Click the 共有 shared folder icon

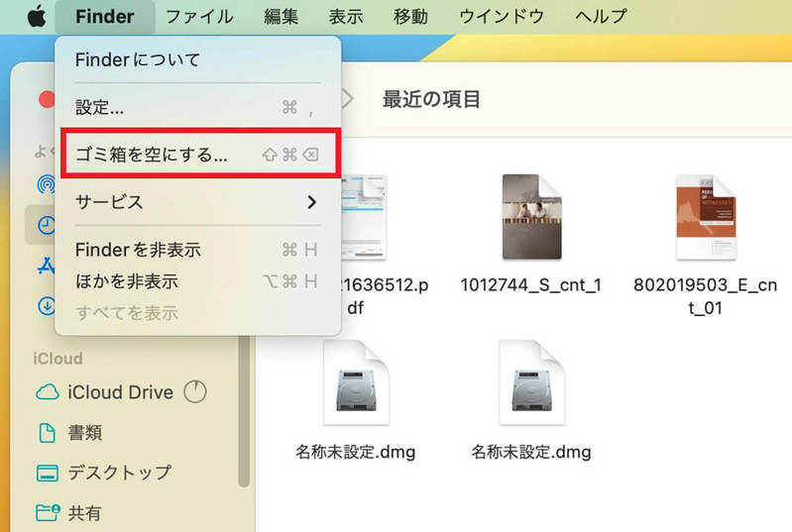[48, 513]
